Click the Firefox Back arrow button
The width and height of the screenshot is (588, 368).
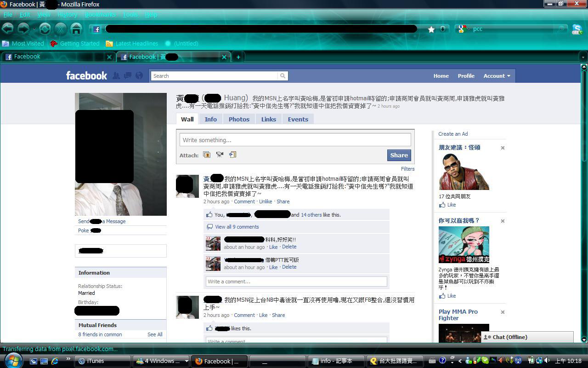tap(8, 29)
